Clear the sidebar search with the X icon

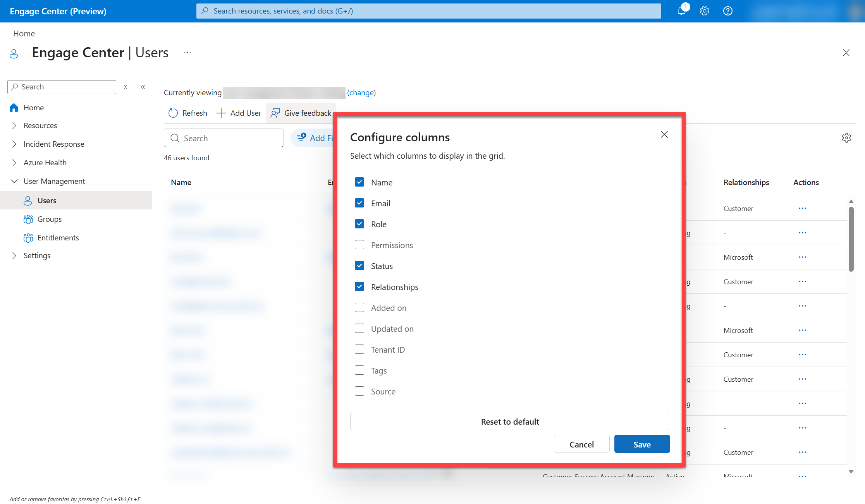pyautogui.click(x=126, y=87)
